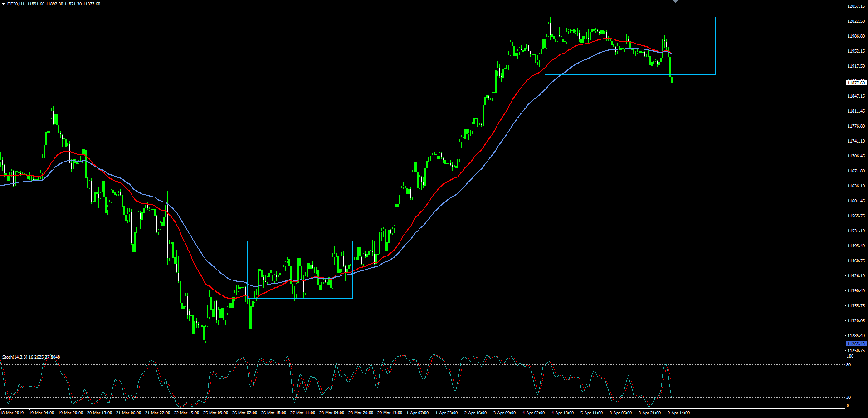Click the 12057.15 price scale label
This screenshot has height=418, width=868.
tap(856, 6)
